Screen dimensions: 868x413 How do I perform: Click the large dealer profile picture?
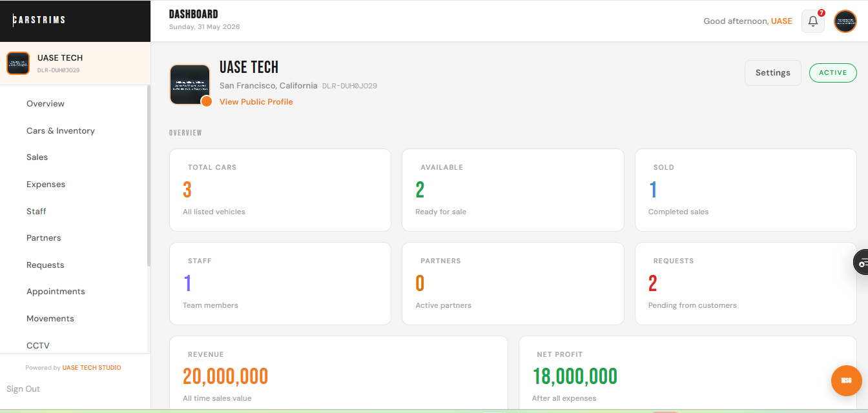(190, 85)
